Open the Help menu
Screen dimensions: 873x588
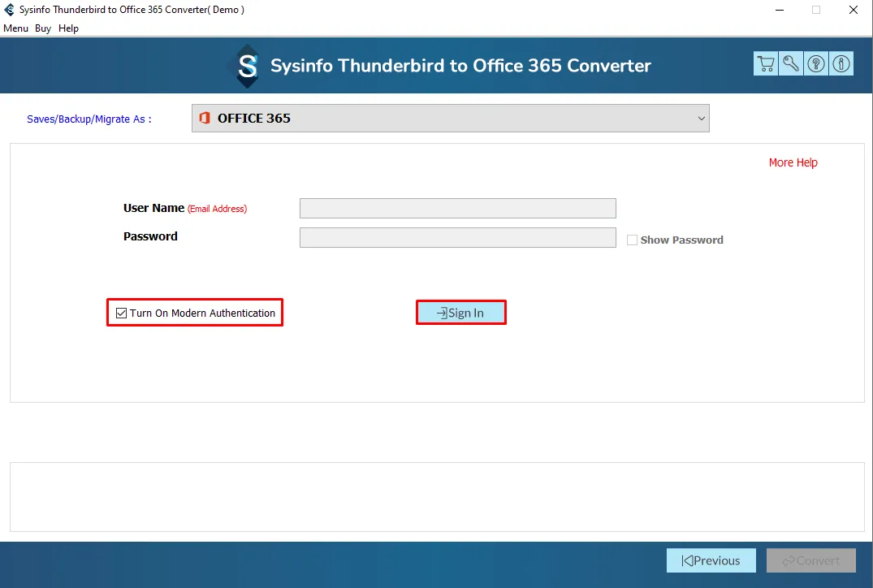[x=68, y=28]
